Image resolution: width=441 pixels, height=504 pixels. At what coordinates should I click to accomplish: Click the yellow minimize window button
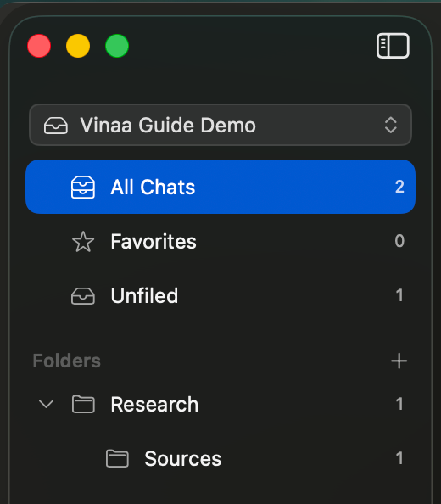coord(78,46)
